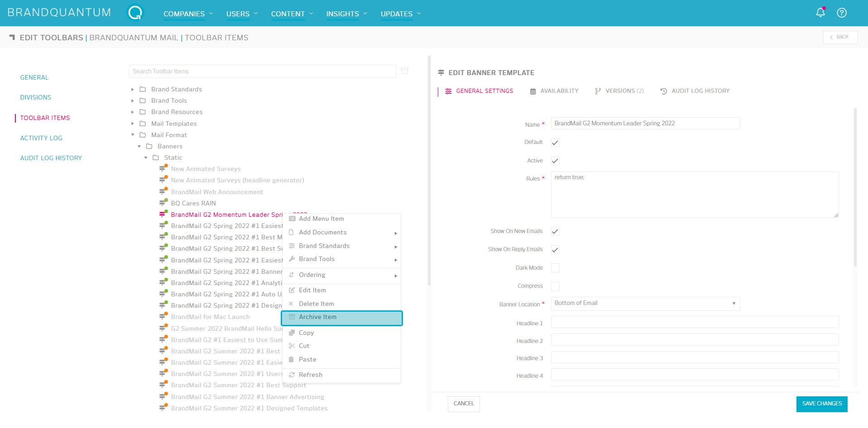Image resolution: width=868 pixels, height=428 pixels.
Task: Click the General Settings sliders icon
Action: [x=448, y=91]
